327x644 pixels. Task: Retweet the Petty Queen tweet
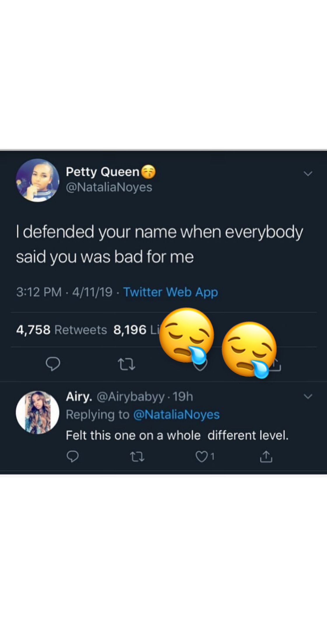tap(126, 364)
